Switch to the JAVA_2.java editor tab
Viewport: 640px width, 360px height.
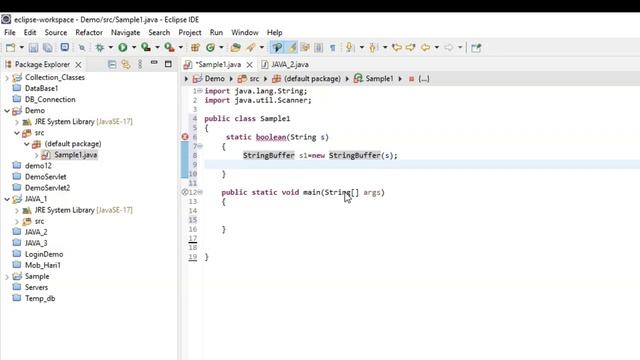286,64
